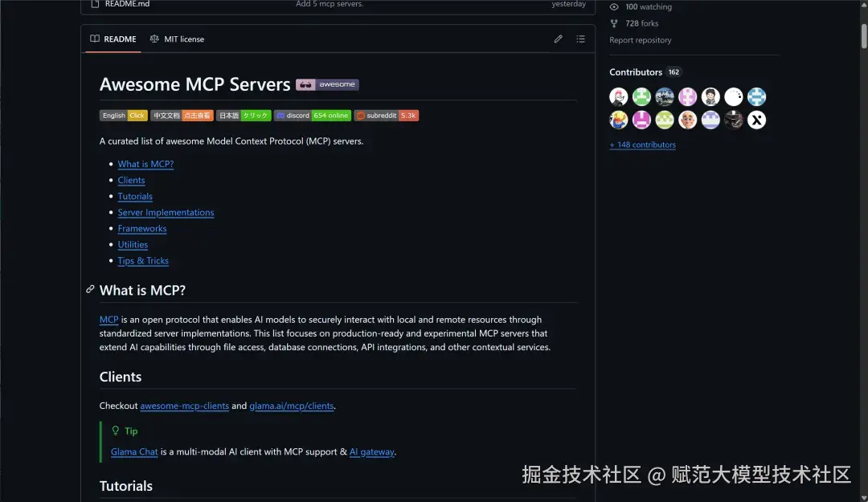
Task: Open the What is MCP? link
Action: (145, 164)
